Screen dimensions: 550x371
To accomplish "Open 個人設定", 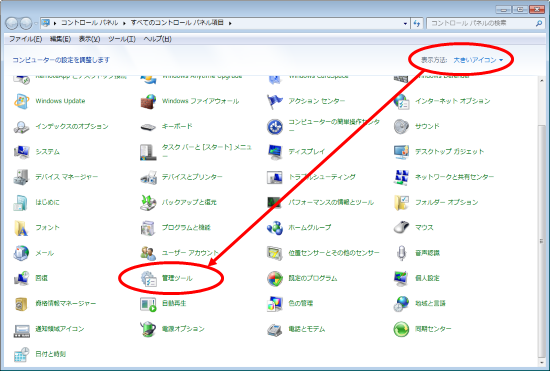I will tap(417, 278).
